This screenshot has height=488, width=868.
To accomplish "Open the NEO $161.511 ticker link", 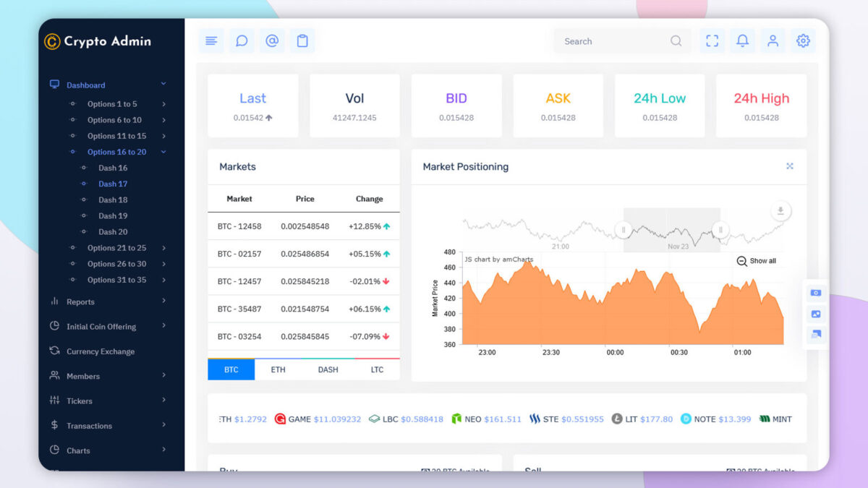I will (493, 419).
